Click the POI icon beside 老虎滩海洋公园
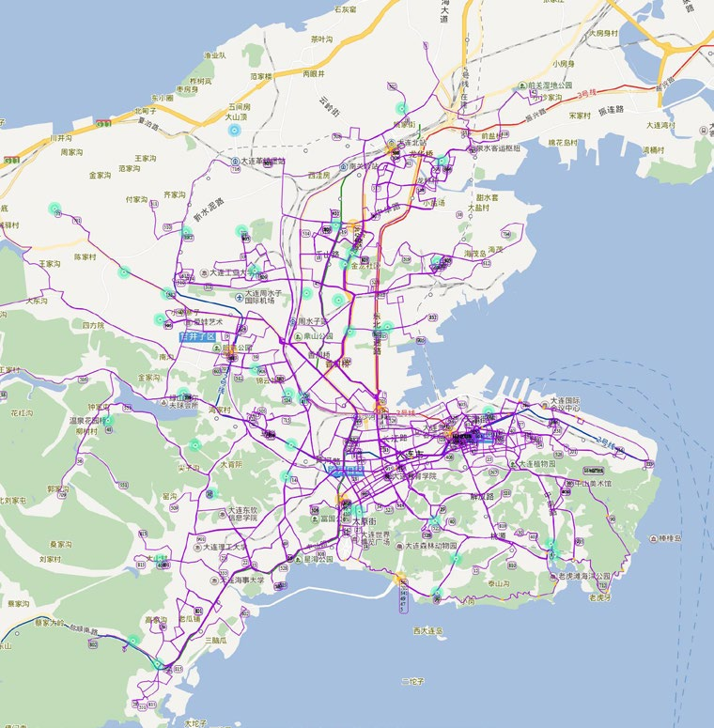 coord(552,576)
